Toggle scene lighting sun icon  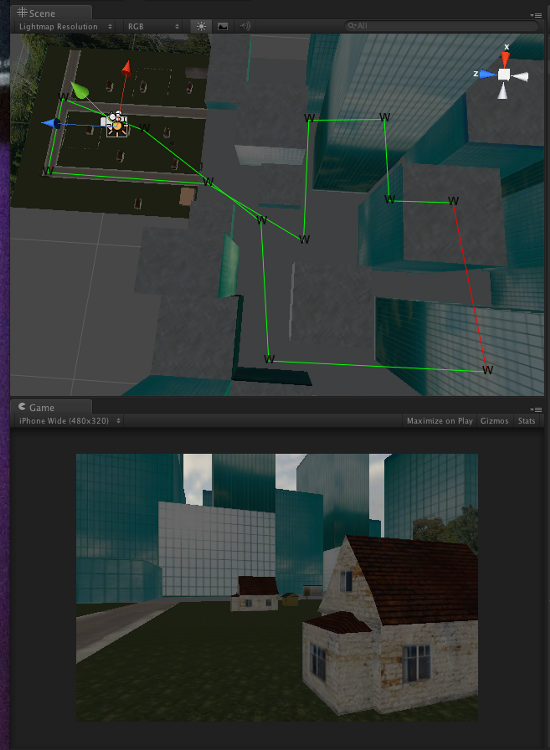coord(201,26)
